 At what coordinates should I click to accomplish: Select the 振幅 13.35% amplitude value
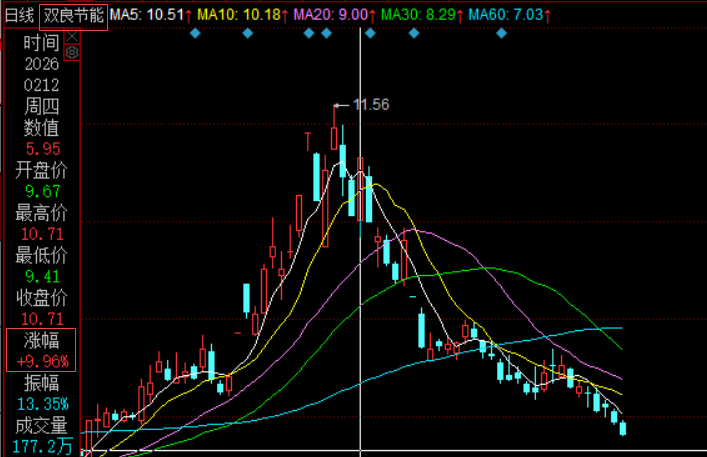pos(43,404)
